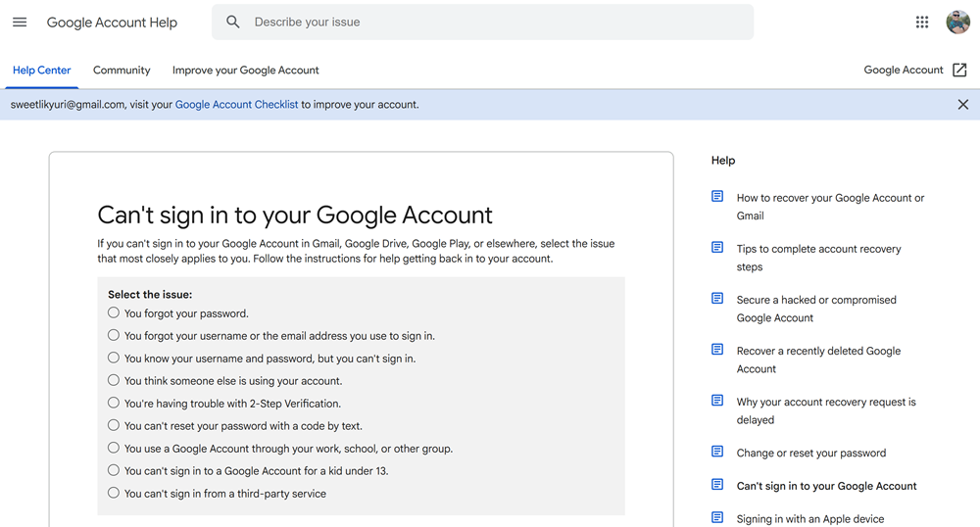
Task: Select the kid under 13 account option
Action: [x=113, y=470]
